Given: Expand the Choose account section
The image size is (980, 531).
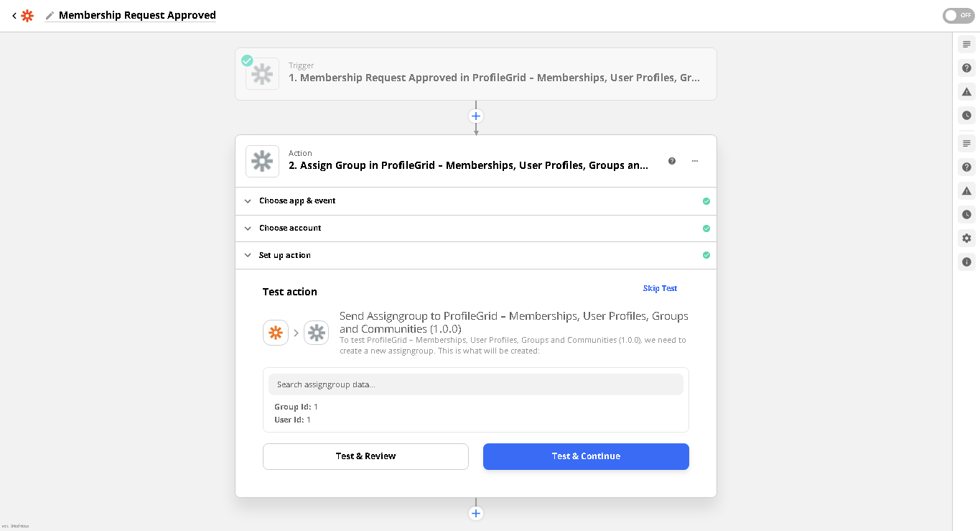Looking at the screenshot, I should 289,228.
